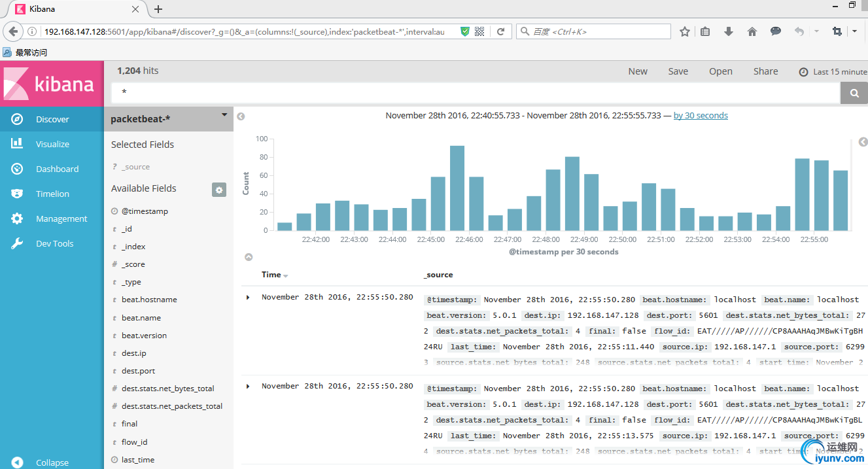Image resolution: width=868 pixels, height=469 pixels.
Task: Focus the Kibana query input box
Action: click(x=476, y=93)
